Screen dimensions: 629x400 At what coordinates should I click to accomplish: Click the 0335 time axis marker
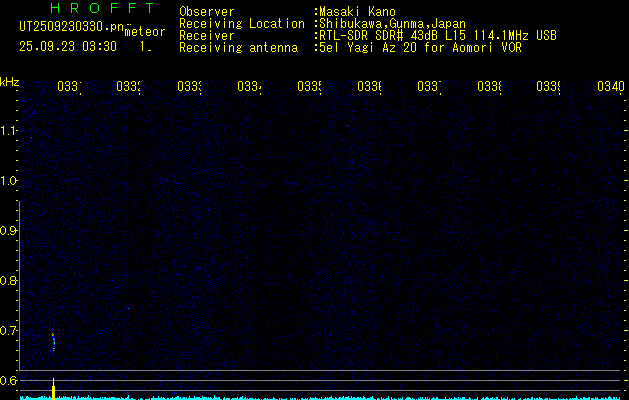tap(309, 86)
